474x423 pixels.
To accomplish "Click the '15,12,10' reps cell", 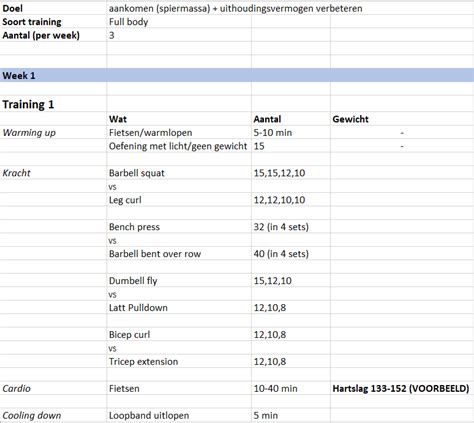I will (291, 281).
